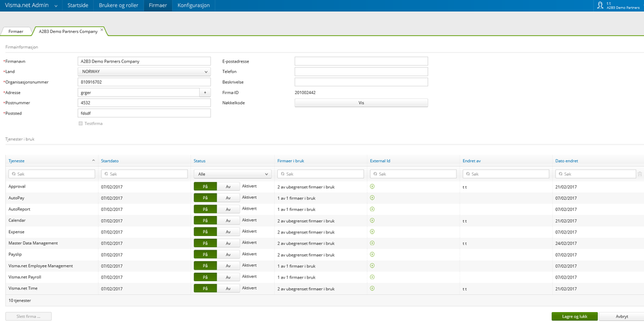
Task: Add External Id for Master Data Management
Action: (x=372, y=243)
